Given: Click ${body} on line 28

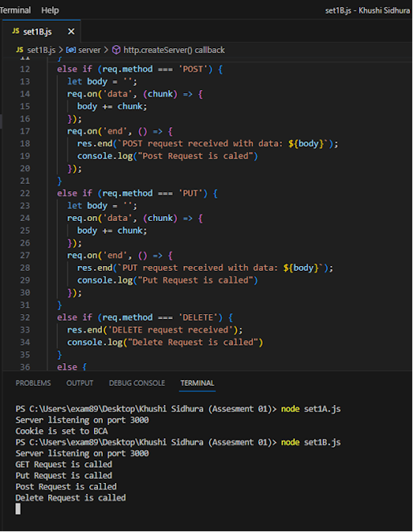Looking at the screenshot, I should pyautogui.click(x=301, y=268).
